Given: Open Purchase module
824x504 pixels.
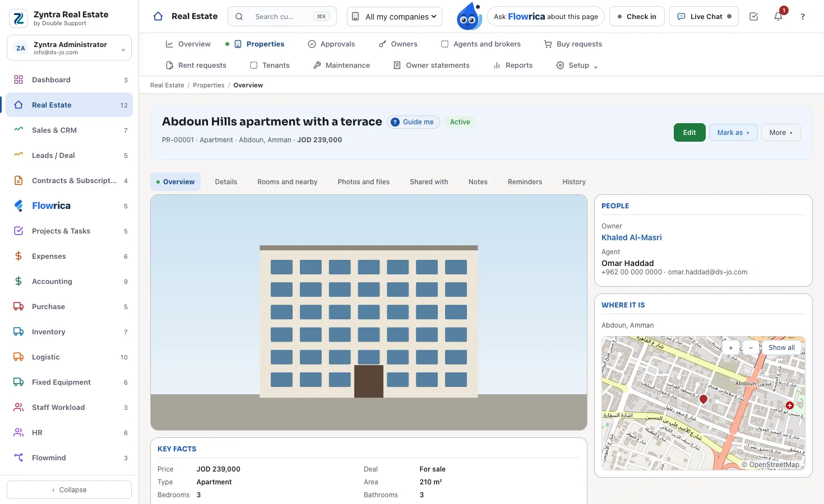Looking at the screenshot, I should pyautogui.click(x=70, y=307).
